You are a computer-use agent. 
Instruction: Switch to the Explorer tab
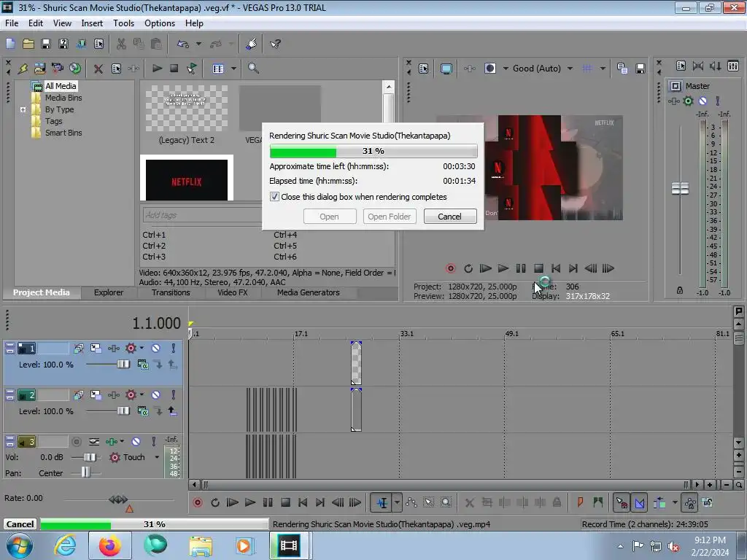click(x=109, y=292)
